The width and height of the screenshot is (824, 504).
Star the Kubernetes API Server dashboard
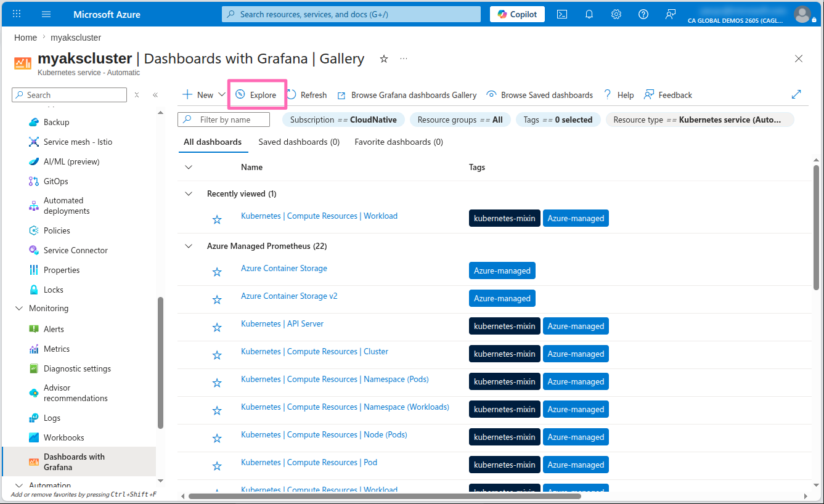pos(217,327)
